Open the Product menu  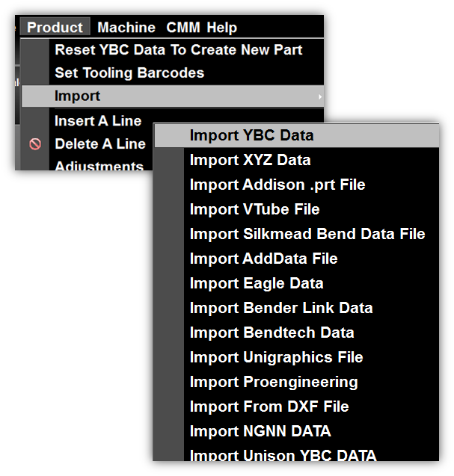click(55, 28)
